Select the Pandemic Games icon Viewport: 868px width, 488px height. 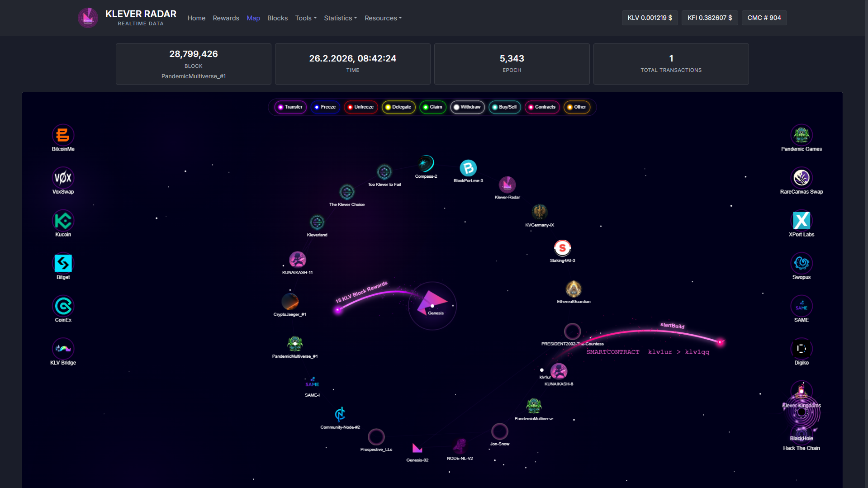[x=802, y=135]
